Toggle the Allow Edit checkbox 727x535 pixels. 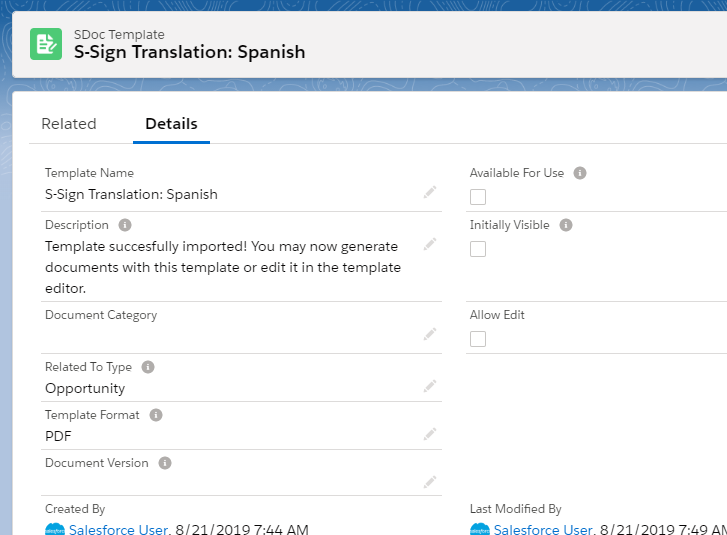(478, 339)
